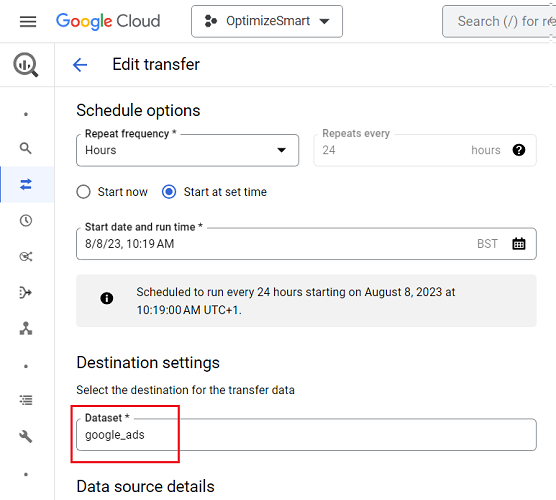Click the project icon inside OptimizeSmart selector
The height and width of the screenshot is (500, 556).
211,21
